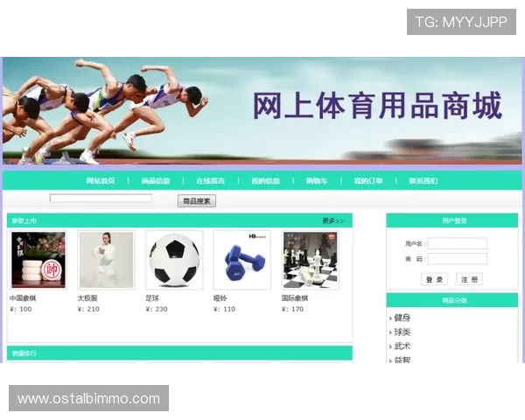Open the 网站首页 navigation item
Screen dimensions: 525x420
coord(101,181)
